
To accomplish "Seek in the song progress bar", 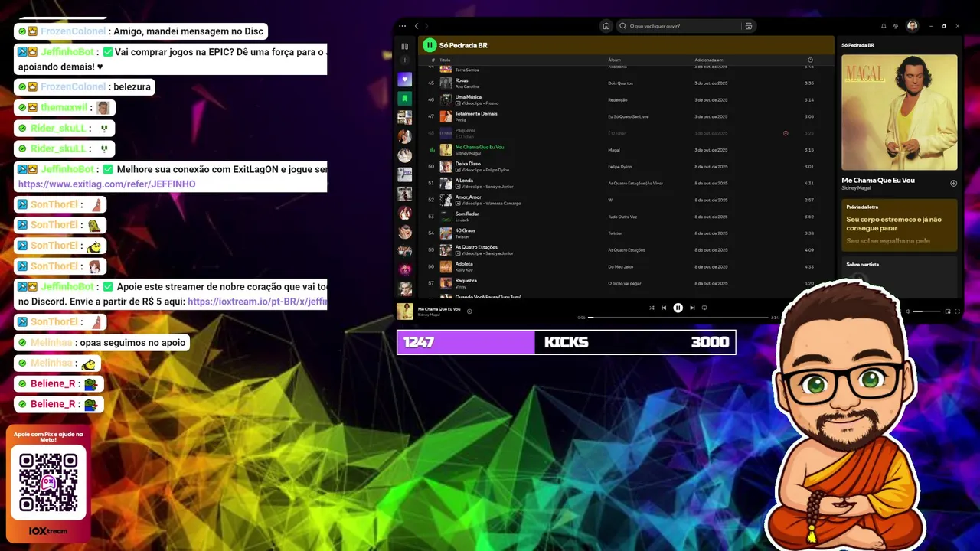I will [x=678, y=317].
